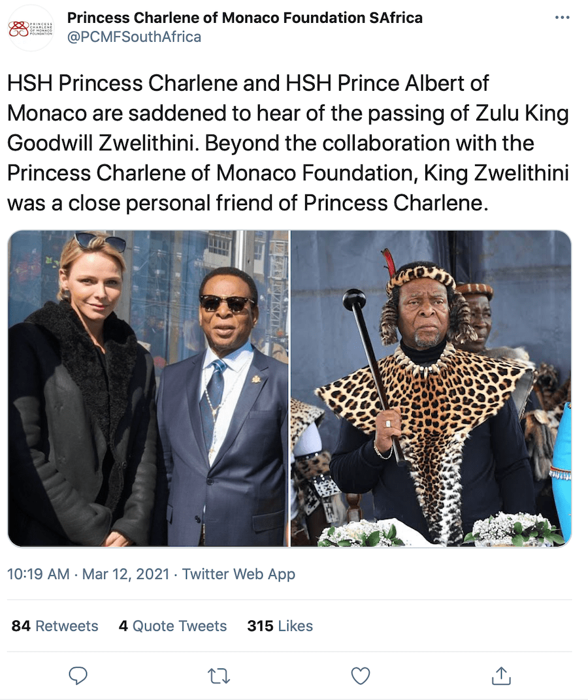Open the tweet's three-dot more menu
Image resolution: width=588 pixels, height=700 pixels.
pyautogui.click(x=562, y=18)
